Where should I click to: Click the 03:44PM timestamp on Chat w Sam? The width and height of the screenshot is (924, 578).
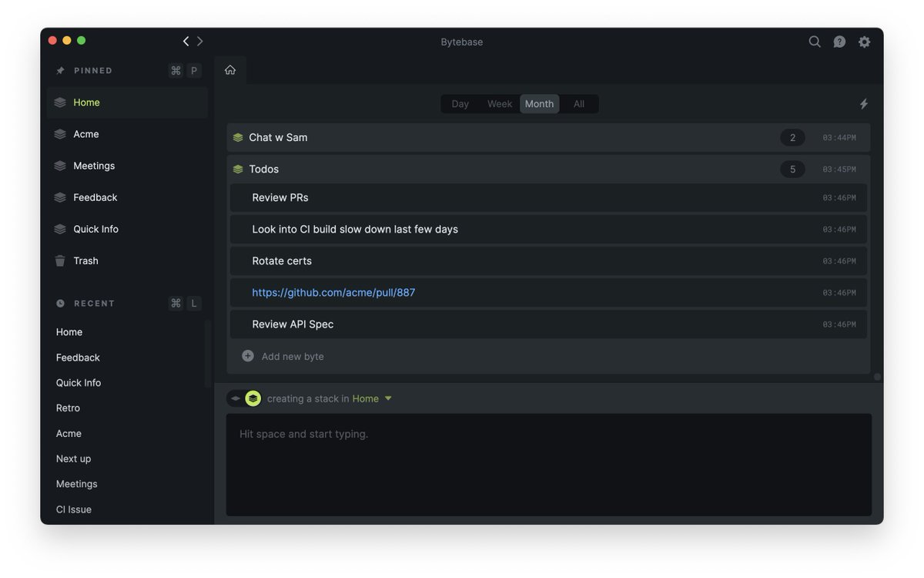(x=839, y=138)
